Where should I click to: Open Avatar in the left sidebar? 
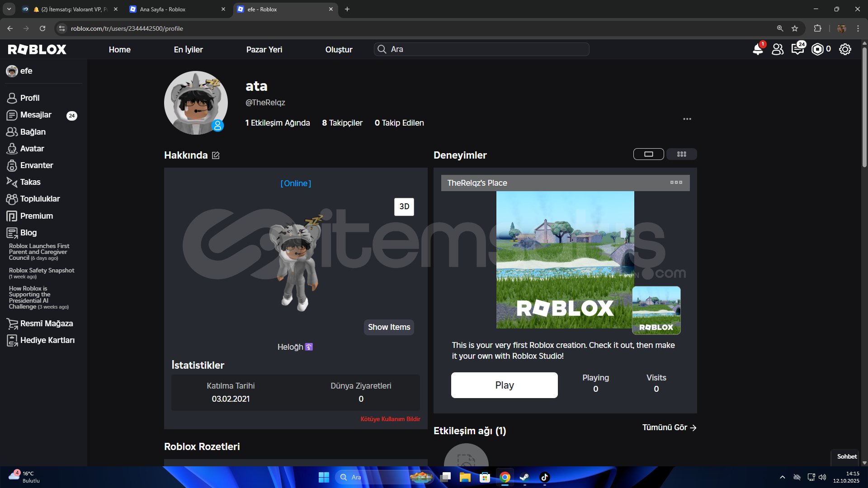pos(32,149)
